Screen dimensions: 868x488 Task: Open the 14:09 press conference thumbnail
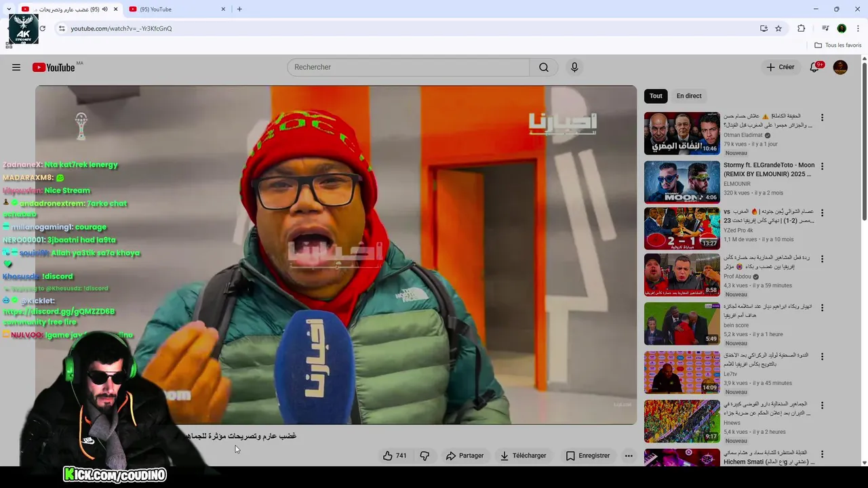coord(682,372)
